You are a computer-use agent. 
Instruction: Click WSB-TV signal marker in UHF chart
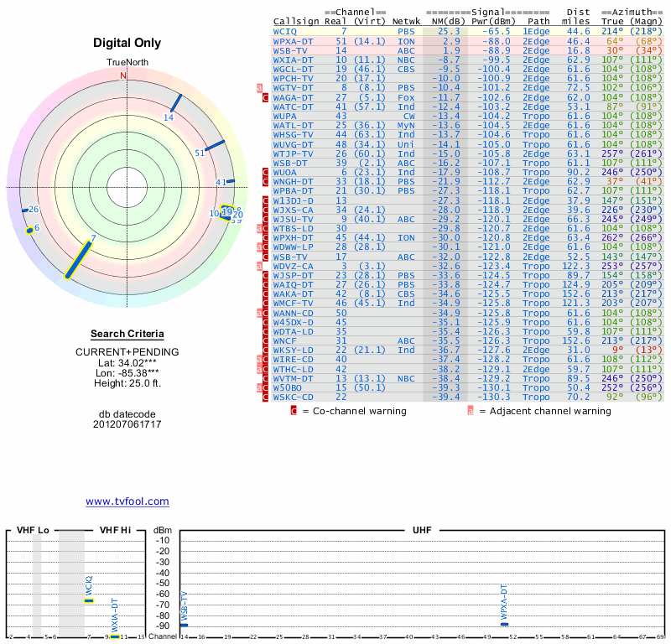point(184,626)
